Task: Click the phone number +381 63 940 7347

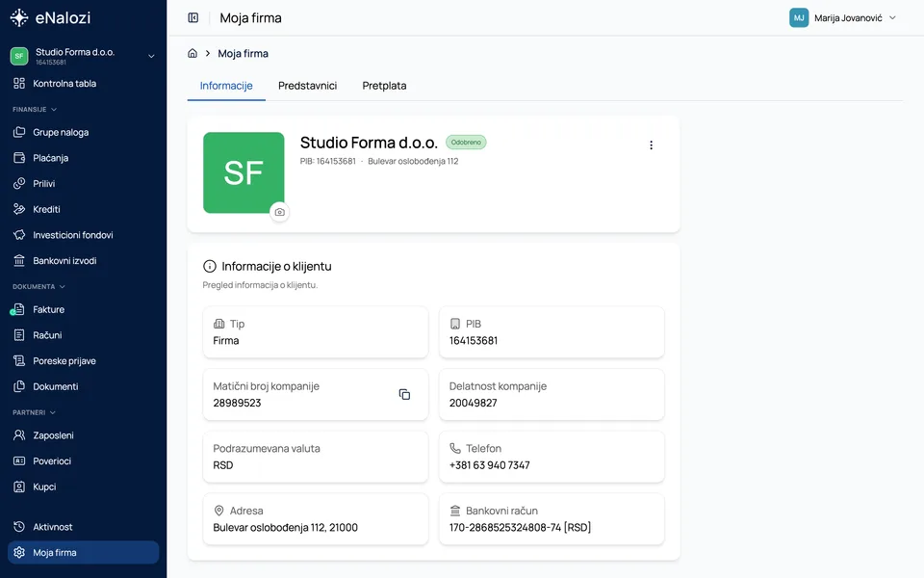Action: pyautogui.click(x=489, y=465)
